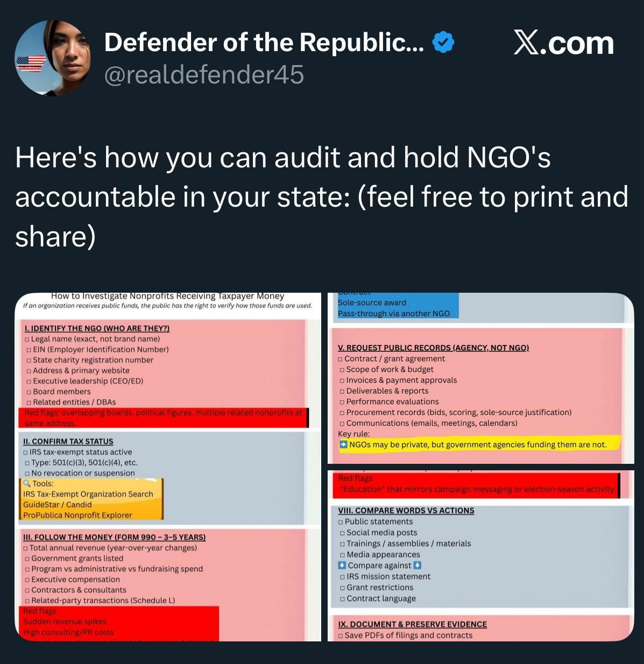Click the blue arrow icon before NGOs may be private
This screenshot has height=664, width=644.
[x=343, y=444]
